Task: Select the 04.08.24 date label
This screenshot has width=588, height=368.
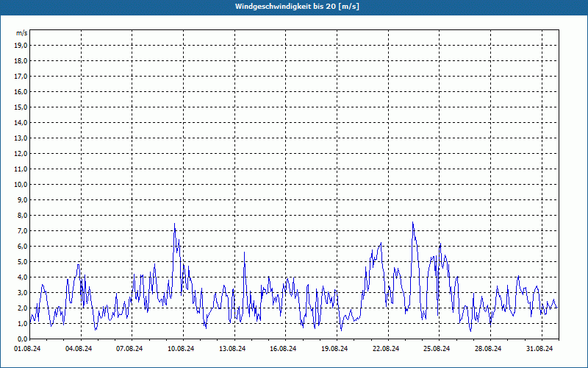Action: click(x=79, y=349)
